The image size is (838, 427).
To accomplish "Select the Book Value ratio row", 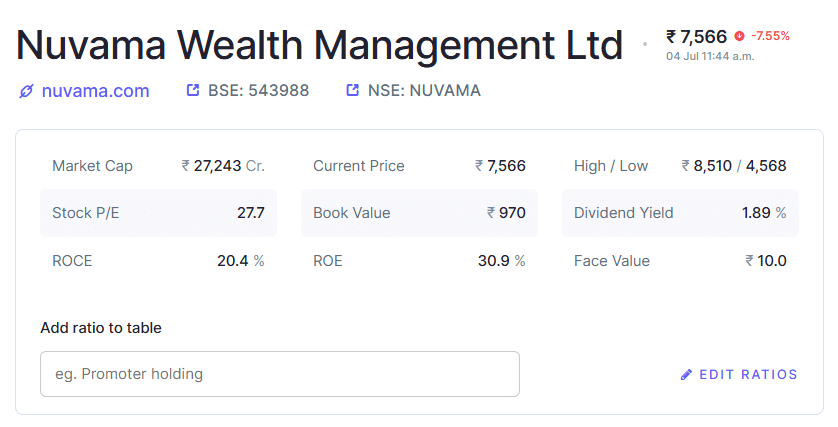I will [x=419, y=213].
